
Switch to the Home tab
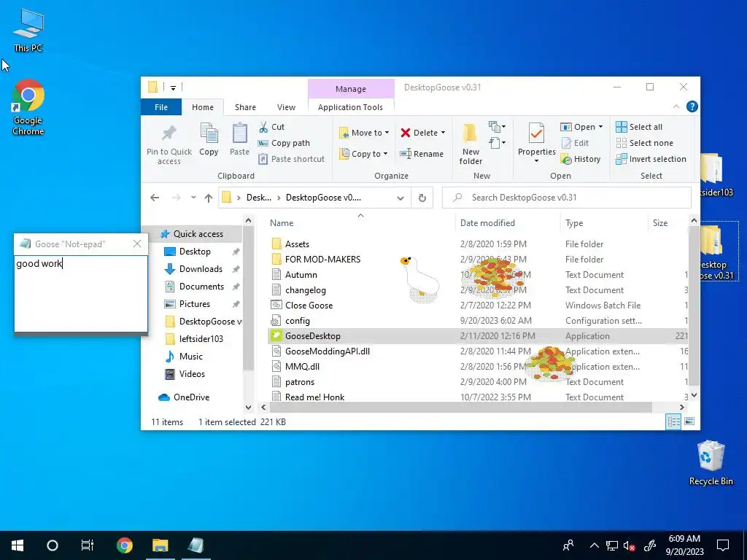click(203, 107)
